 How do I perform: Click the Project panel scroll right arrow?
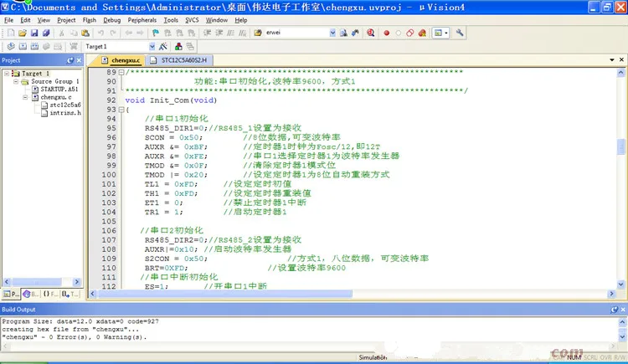77,282
